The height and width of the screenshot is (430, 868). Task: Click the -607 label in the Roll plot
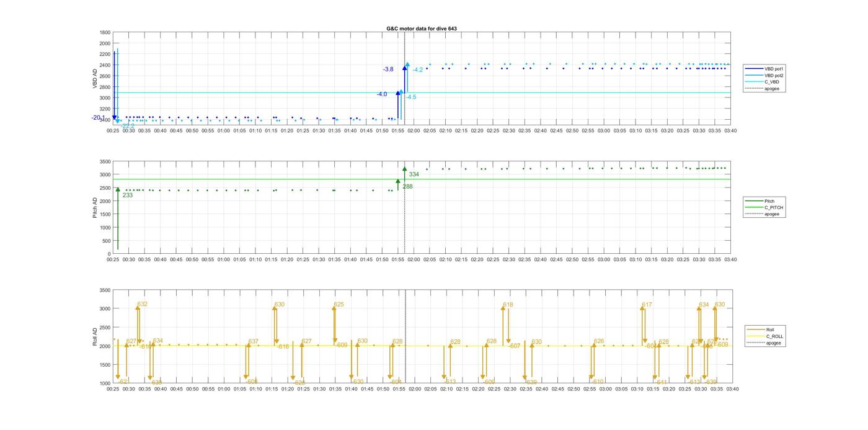pos(515,346)
